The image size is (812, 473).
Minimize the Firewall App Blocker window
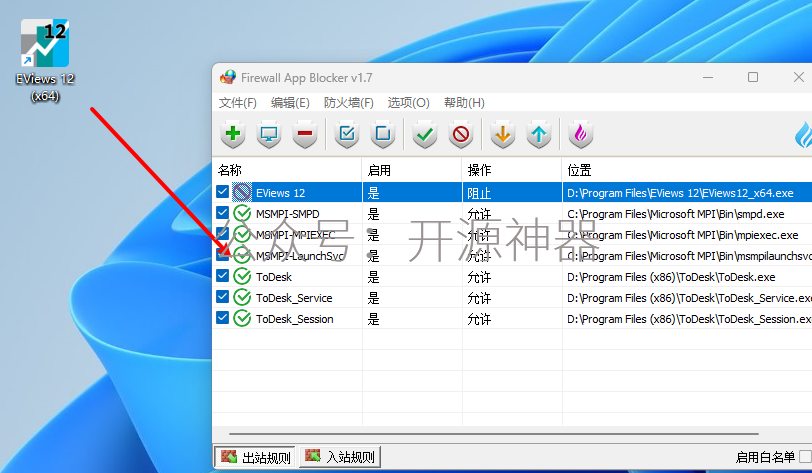pos(708,77)
